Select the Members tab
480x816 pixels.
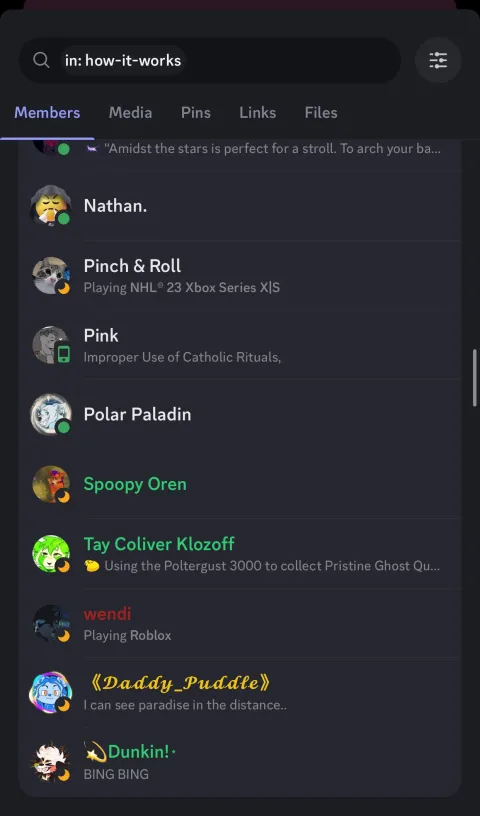pyautogui.click(x=47, y=113)
